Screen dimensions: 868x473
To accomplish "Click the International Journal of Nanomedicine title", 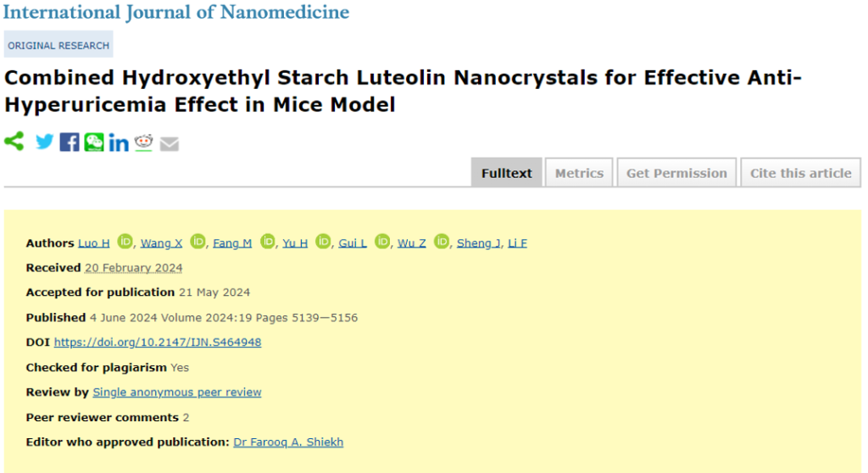I will click(x=176, y=12).
